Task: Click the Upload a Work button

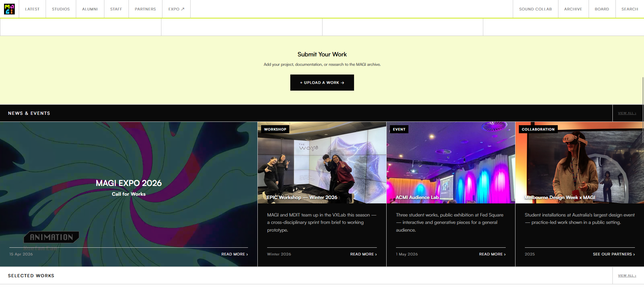Action: [322, 83]
